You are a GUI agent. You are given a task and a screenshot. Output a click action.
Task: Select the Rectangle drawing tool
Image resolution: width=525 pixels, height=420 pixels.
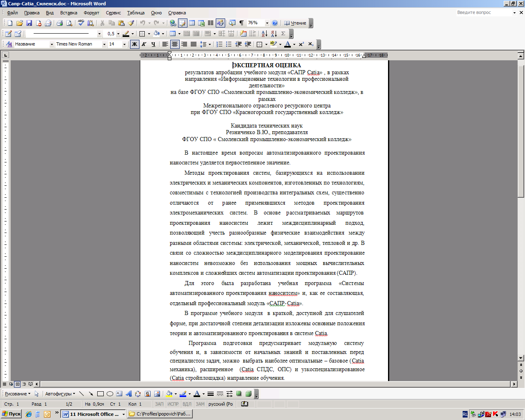(100, 394)
